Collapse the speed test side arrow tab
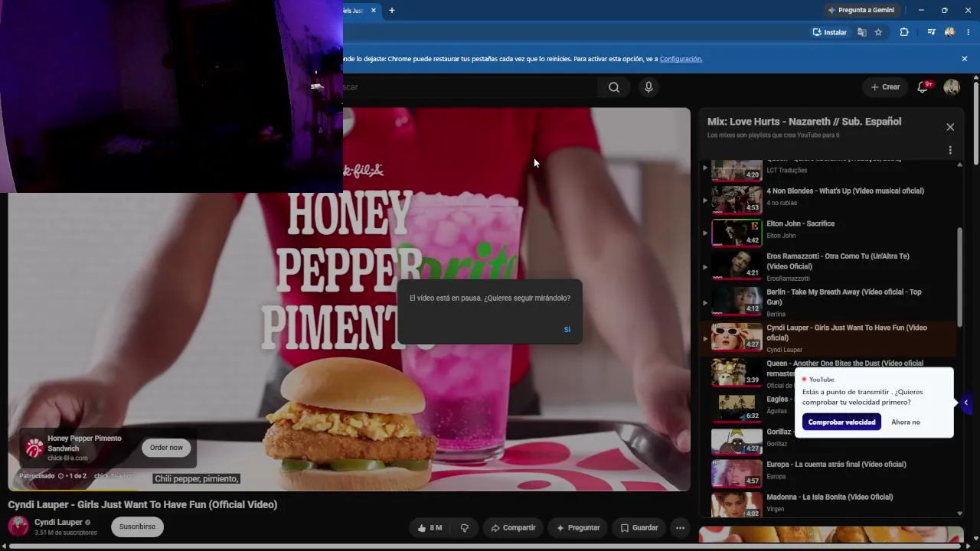 pos(965,403)
